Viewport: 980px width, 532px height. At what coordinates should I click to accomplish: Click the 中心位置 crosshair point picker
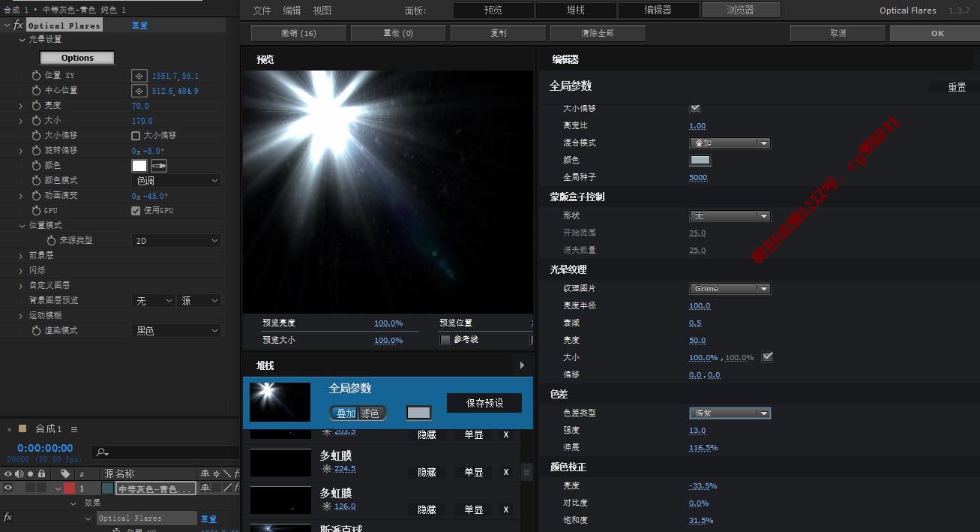139,91
